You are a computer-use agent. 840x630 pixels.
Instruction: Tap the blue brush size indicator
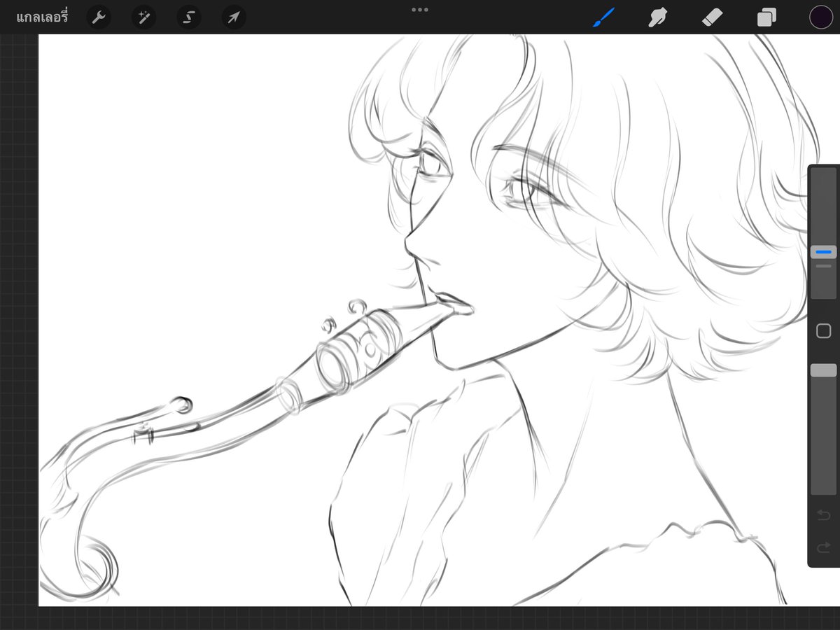[x=823, y=252]
